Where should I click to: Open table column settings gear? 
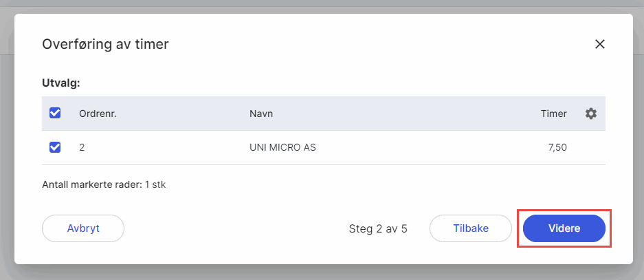[591, 114]
